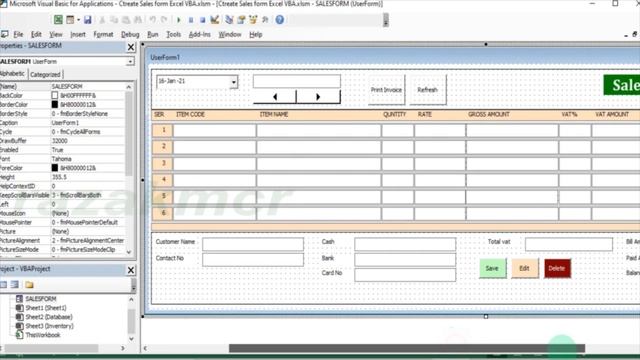Click the Insert UserForm toolbar icon
This screenshot has height=360, width=640.
(x=70, y=20)
